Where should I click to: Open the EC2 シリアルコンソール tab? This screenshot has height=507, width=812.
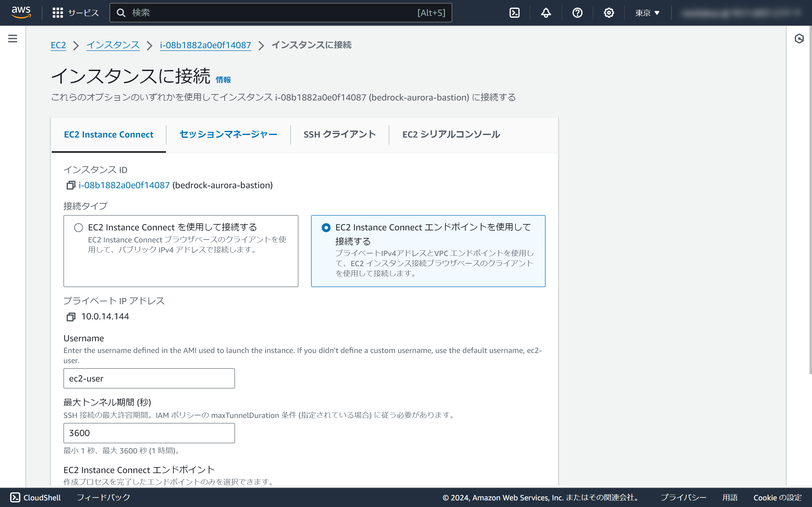451,134
